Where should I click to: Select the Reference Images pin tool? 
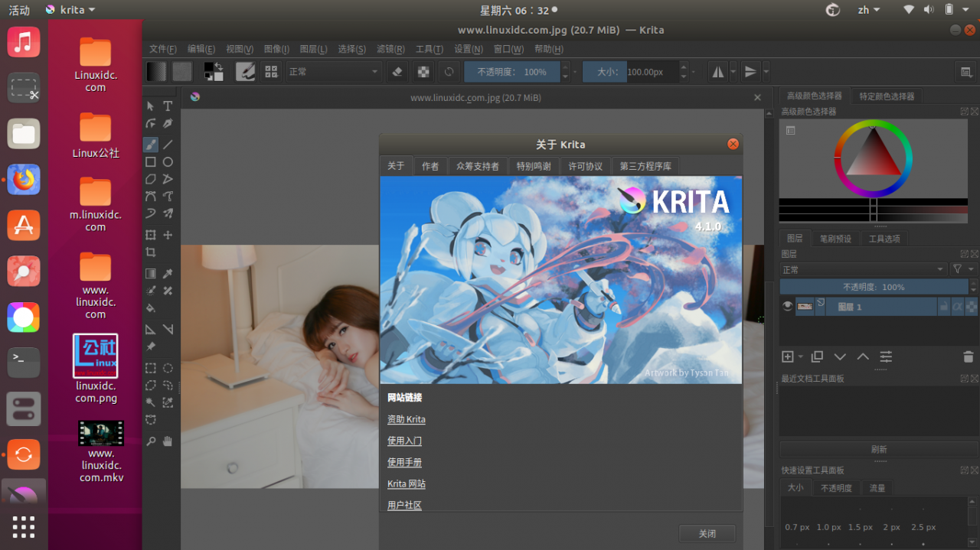coord(151,347)
